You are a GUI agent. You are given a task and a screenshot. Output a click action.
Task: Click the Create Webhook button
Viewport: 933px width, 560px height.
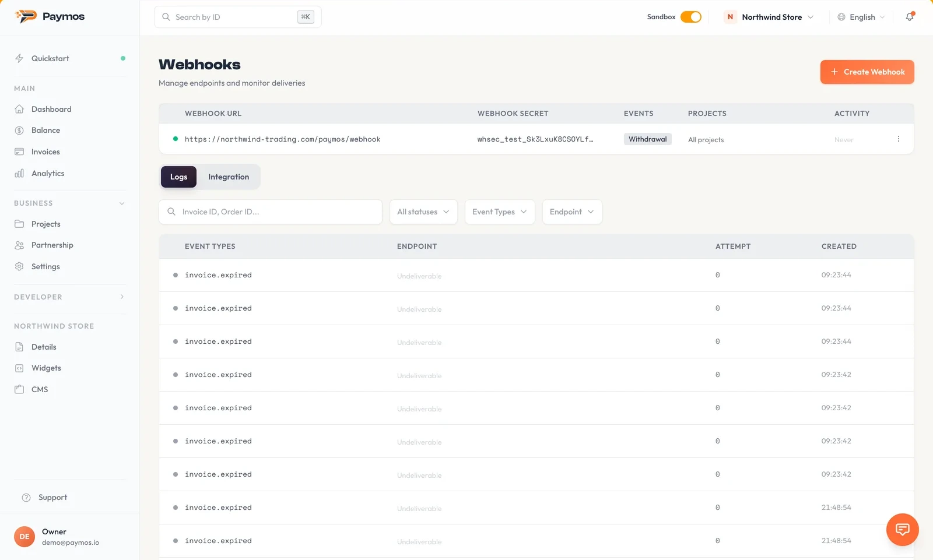click(867, 72)
